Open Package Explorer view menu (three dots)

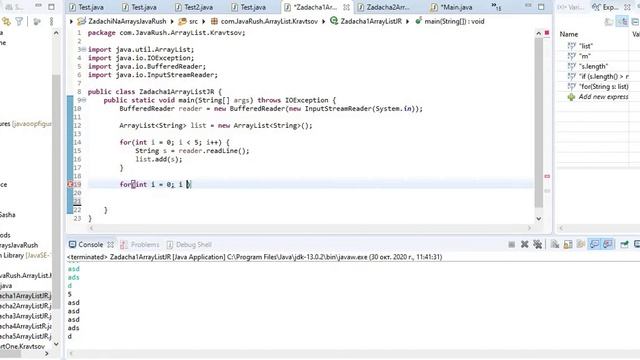click(x=51, y=21)
